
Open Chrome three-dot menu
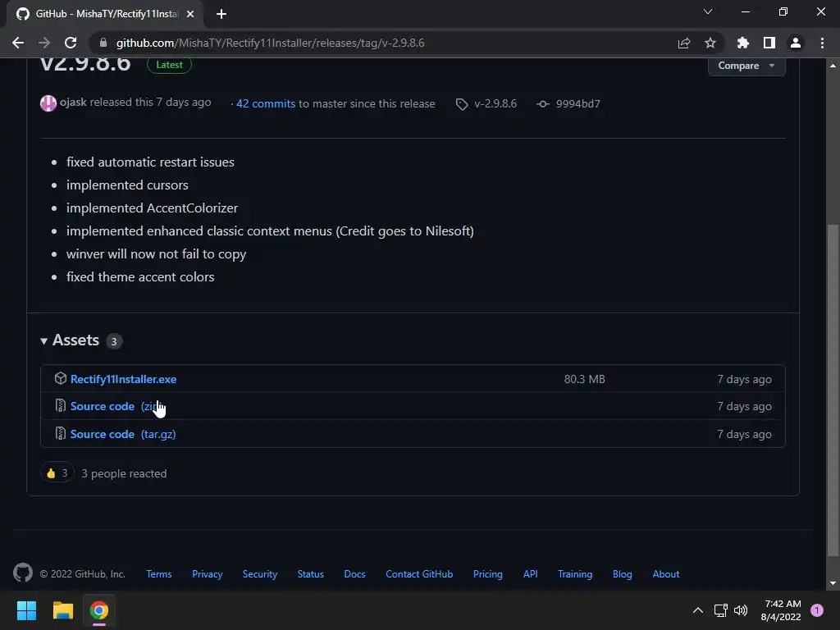coord(822,43)
